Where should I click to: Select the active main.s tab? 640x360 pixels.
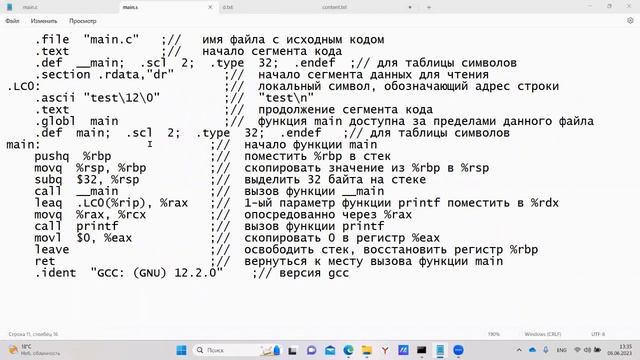pyautogui.click(x=130, y=7)
